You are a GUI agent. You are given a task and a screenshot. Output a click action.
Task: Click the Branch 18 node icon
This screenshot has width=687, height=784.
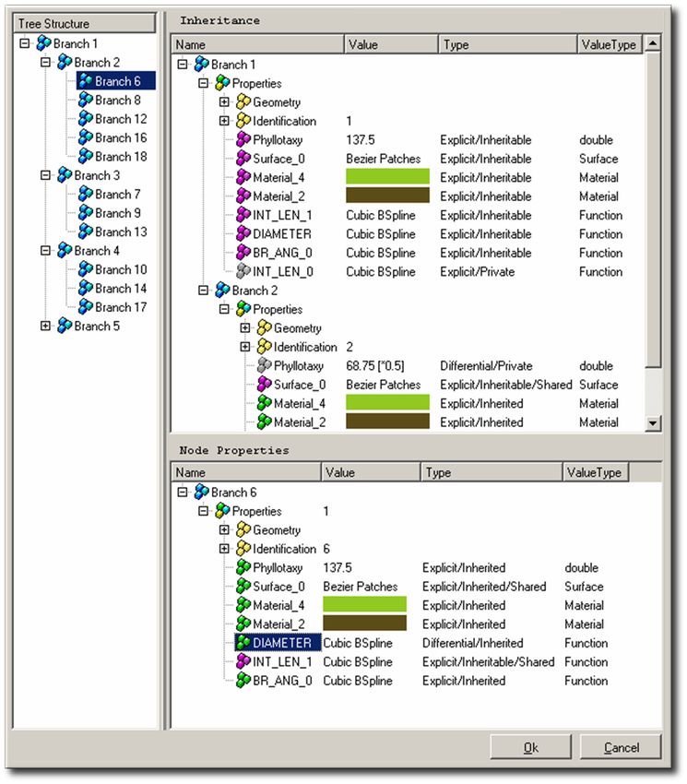(86, 157)
